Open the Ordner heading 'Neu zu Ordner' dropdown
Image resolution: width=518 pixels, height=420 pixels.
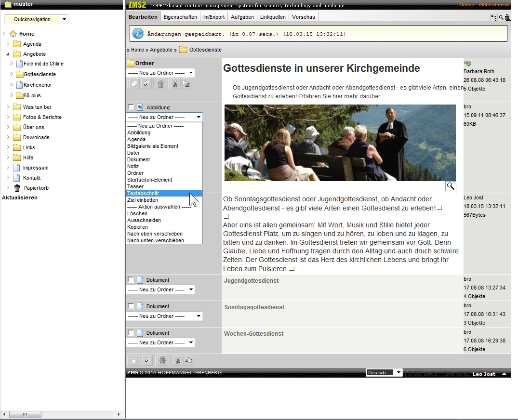(x=160, y=73)
